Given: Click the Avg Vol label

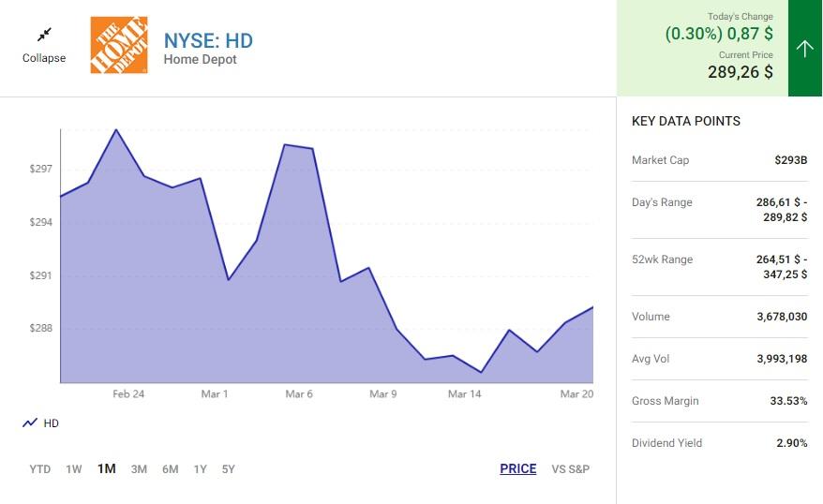Looking at the screenshot, I should [651, 359].
